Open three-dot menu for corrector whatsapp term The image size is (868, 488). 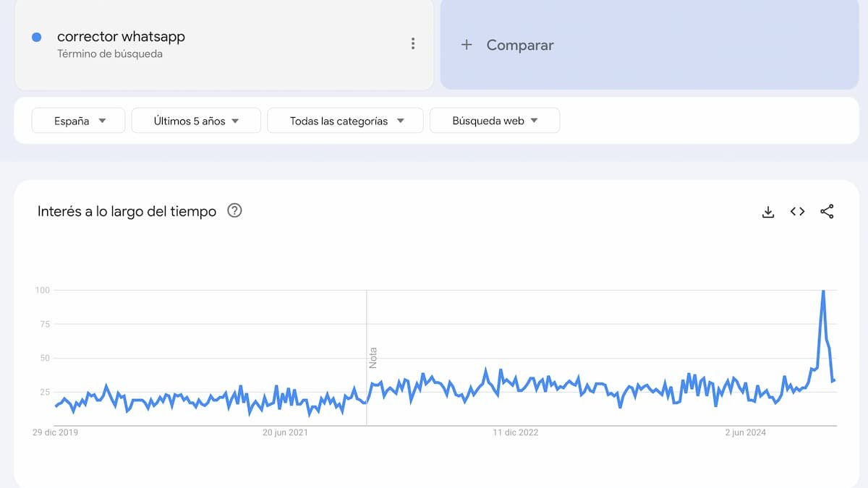pos(413,43)
